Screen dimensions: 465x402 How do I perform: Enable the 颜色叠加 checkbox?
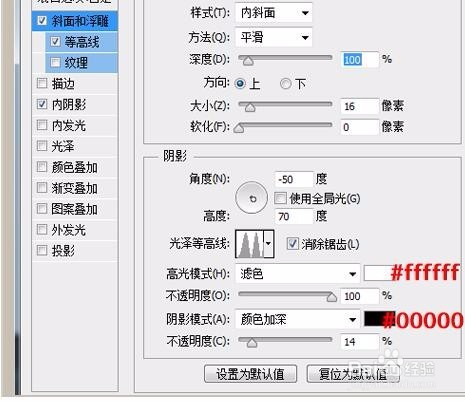(x=42, y=167)
